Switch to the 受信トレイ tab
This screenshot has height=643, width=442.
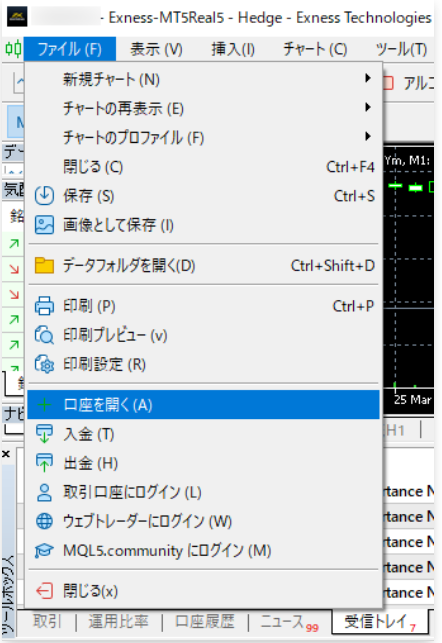(380, 622)
